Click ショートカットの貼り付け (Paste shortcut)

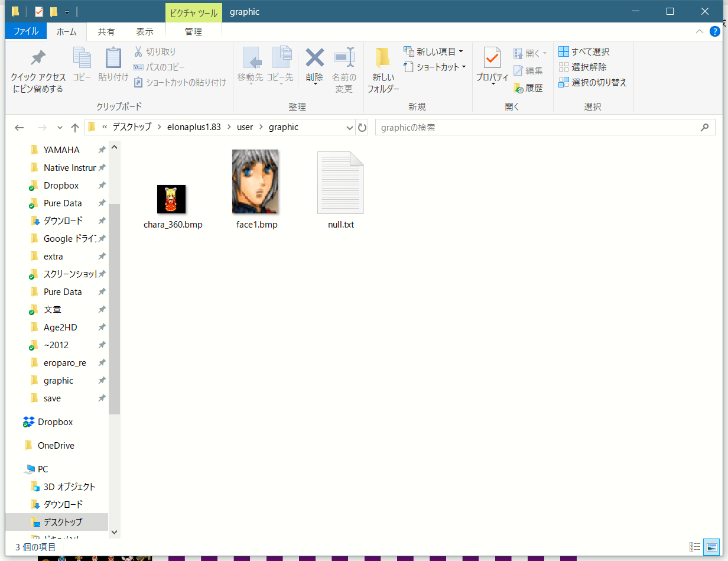[180, 82]
